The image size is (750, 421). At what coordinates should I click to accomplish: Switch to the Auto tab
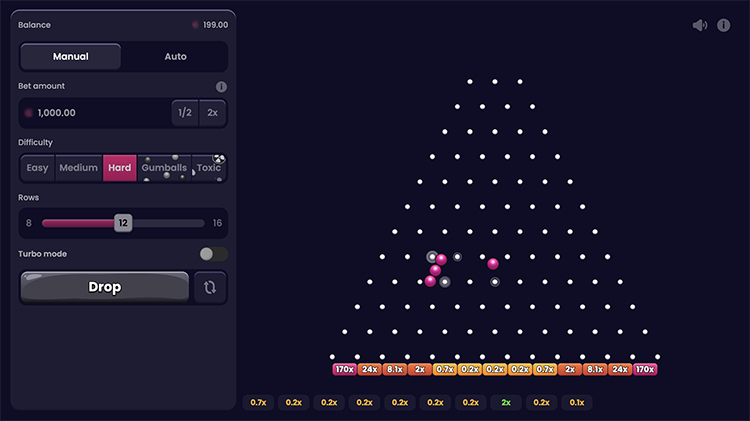coord(175,57)
